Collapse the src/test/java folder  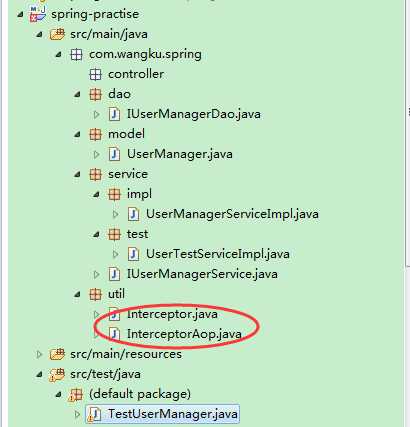coord(40,374)
